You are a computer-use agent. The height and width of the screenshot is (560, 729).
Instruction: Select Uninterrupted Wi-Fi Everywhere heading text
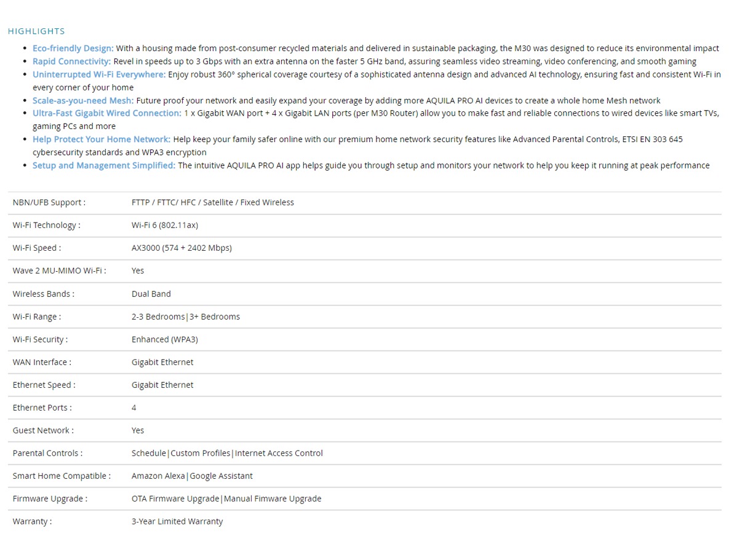(99, 74)
